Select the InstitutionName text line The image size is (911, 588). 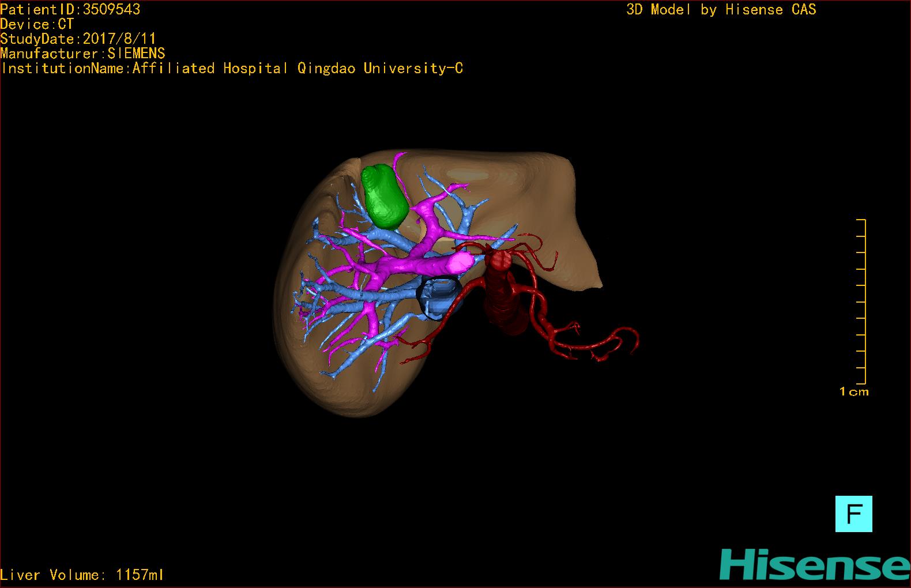(x=232, y=69)
